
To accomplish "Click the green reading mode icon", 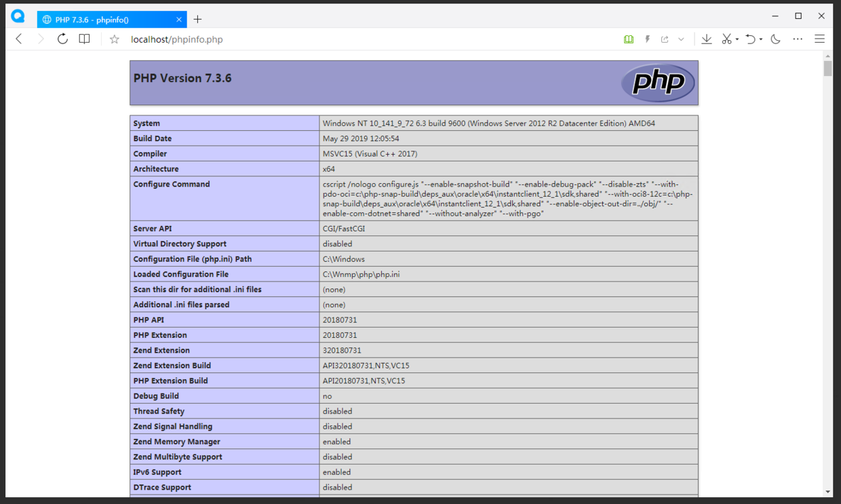I will (x=629, y=39).
